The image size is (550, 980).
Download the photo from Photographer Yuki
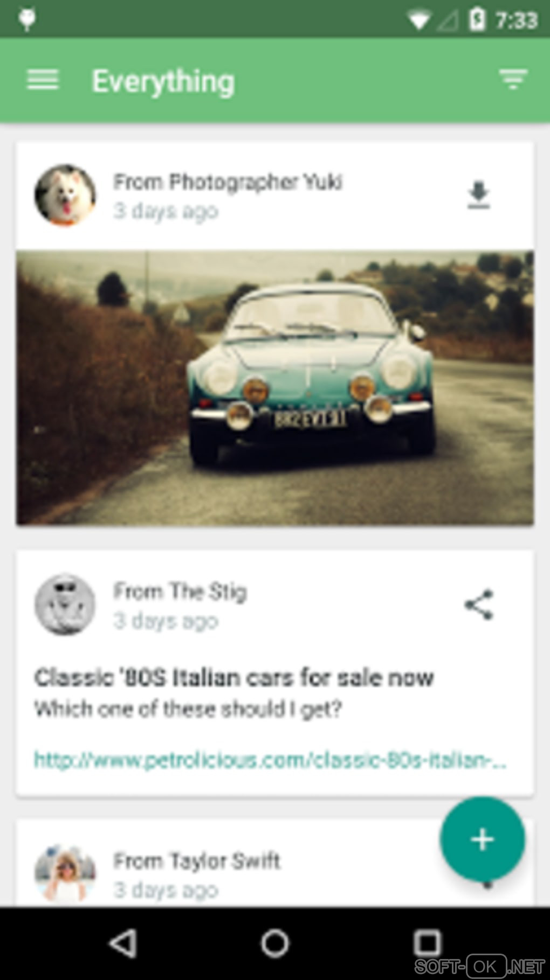coord(479,195)
